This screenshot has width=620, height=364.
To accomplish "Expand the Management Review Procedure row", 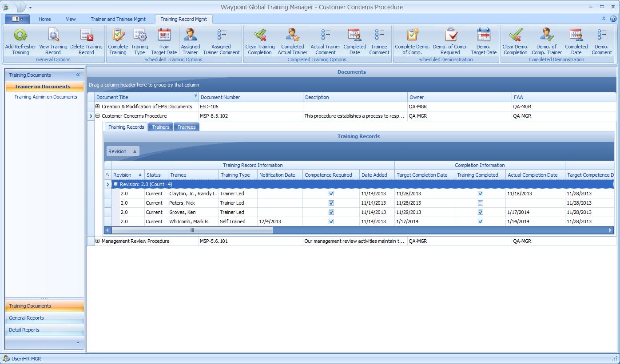I will [98, 241].
